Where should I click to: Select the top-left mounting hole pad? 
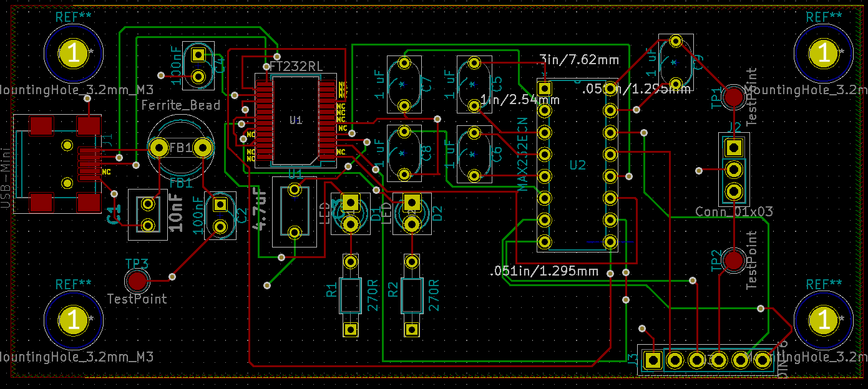tap(74, 54)
